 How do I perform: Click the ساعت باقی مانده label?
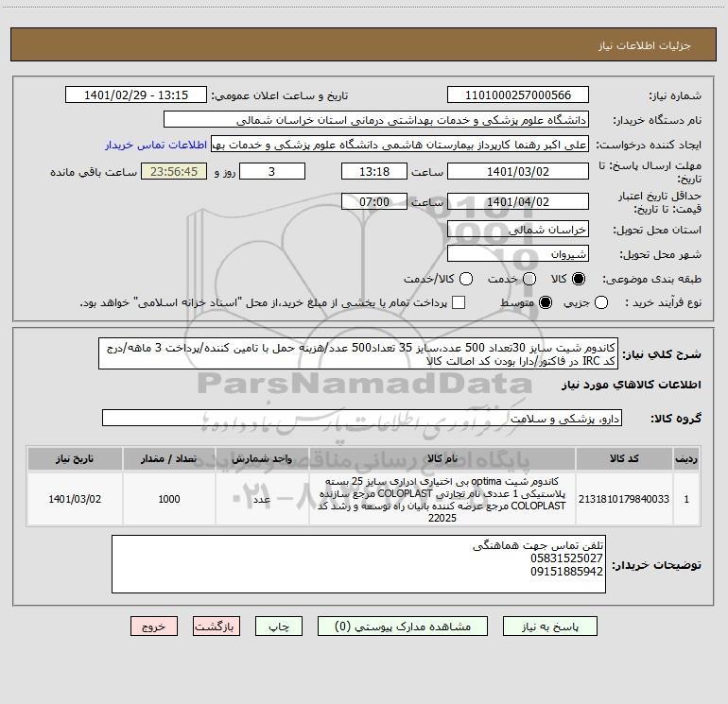pyautogui.click(x=94, y=172)
